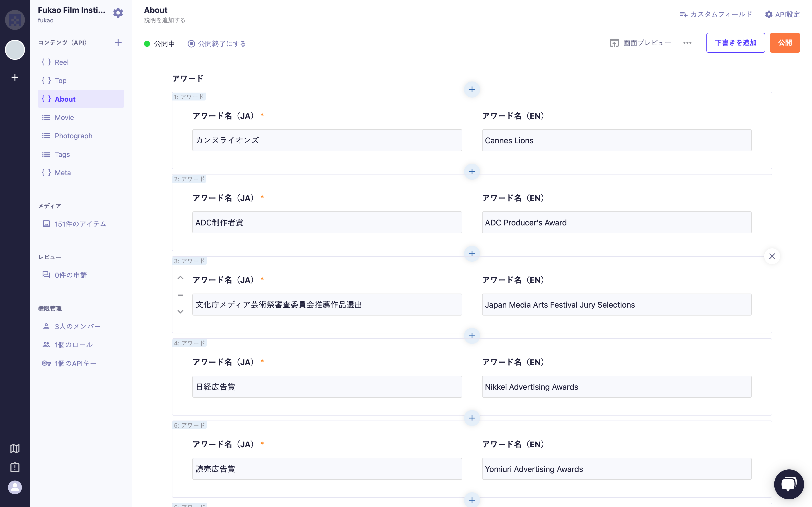Open service settings gear beside Fukao Film
This screenshot has width=812, height=507.
(x=118, y=13)
